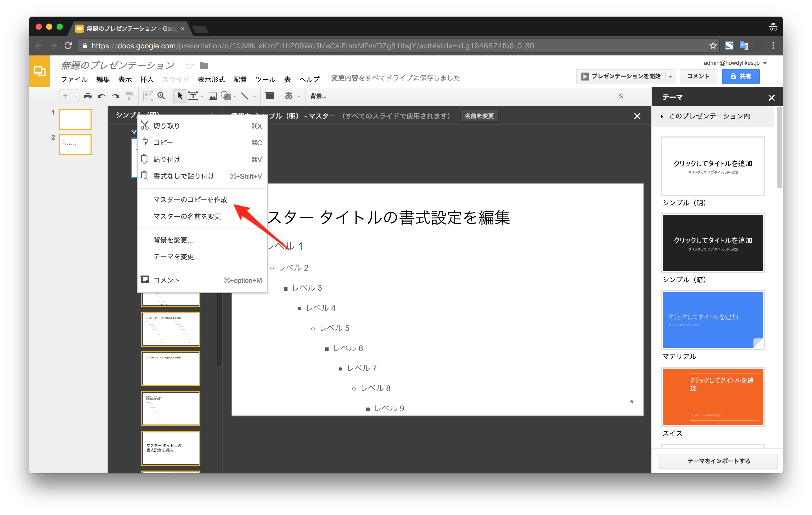Select the arrow cursor tool
This screenshot has height=515, width=812.
click(180, 96)
